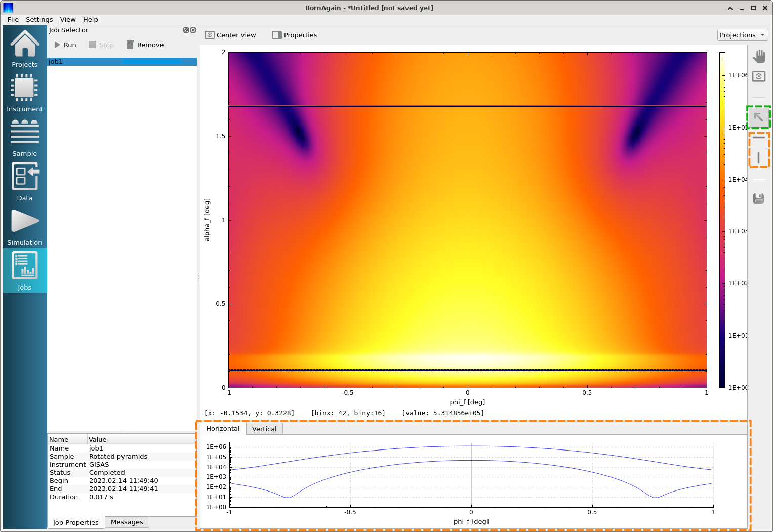Click the Stop job button
773x532 pixels.
pyautogui.click(x=101, y=45)
